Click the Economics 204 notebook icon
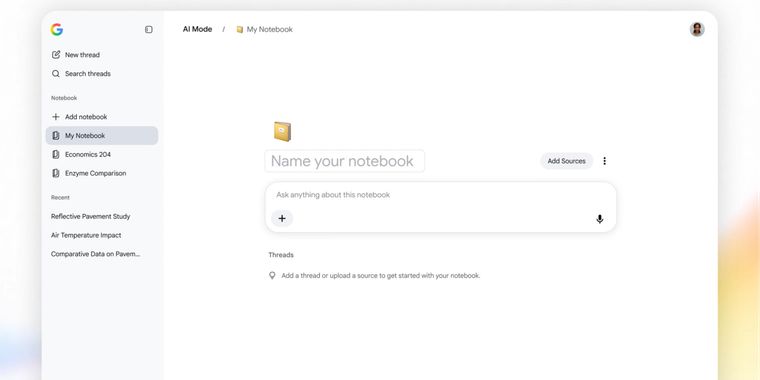Viewport: 760px width, 380px height. point(56,155)
